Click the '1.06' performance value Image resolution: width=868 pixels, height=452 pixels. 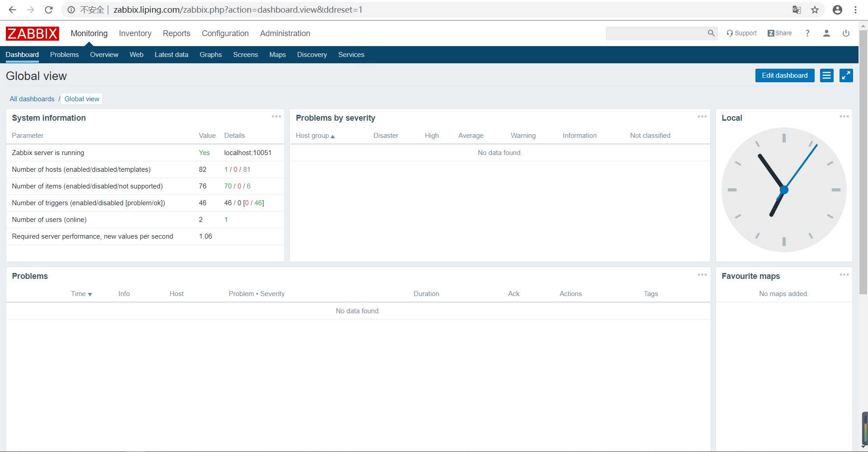(x=205, y=236)
